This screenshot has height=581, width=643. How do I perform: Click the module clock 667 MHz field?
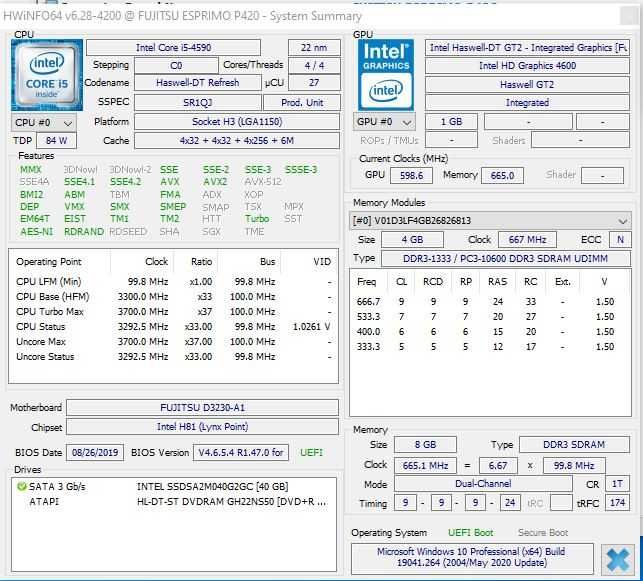click(x=527, y=240)
